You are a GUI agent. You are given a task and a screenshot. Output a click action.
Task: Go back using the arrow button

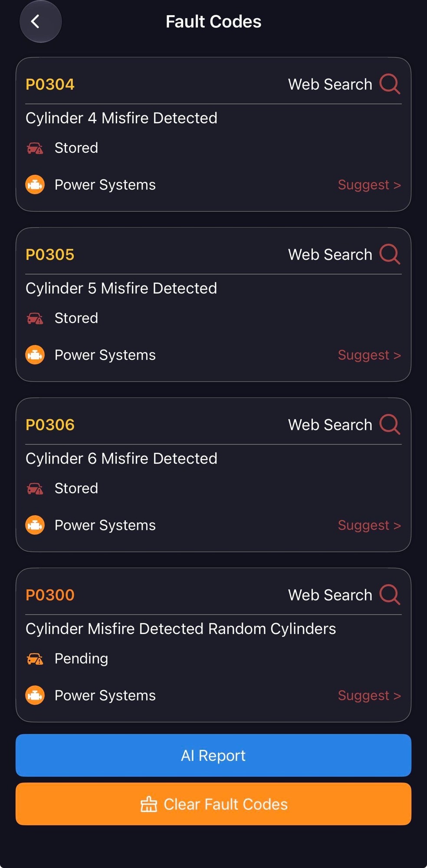[x=40, y=22]
